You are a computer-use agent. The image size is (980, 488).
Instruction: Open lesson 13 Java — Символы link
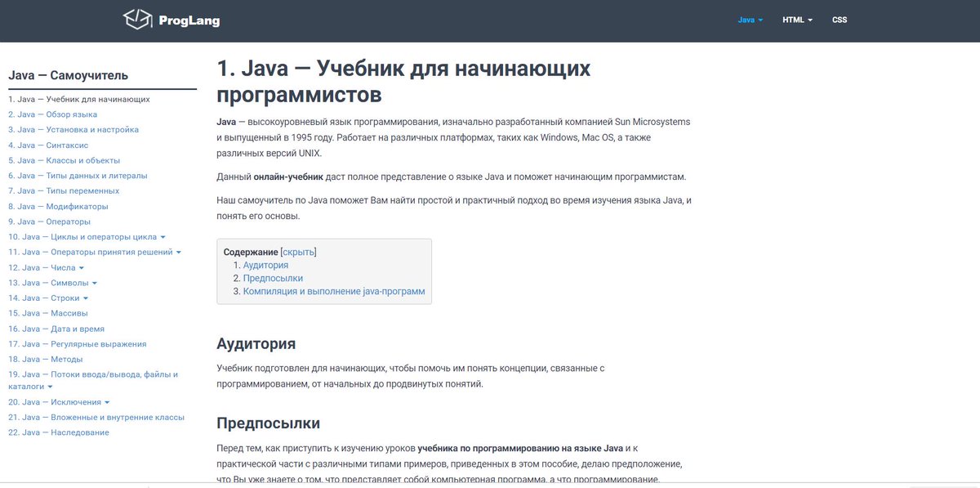(48, 283)
